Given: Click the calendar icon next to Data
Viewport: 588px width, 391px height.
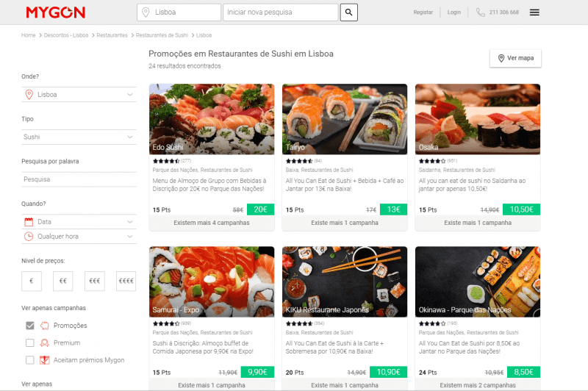Looking at the screenshot, I should coord(29,222).
